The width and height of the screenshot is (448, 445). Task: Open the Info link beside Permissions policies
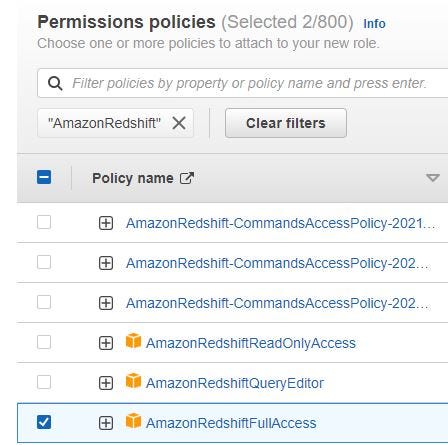[374, 24]
